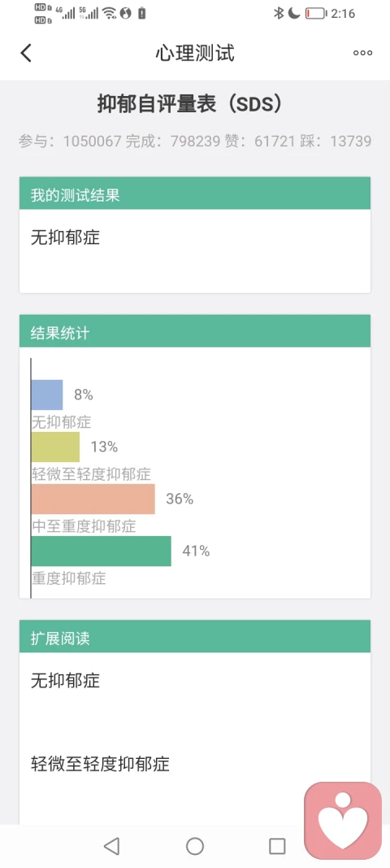
Task: Tap the battery status icon
Action: (315, 13)
